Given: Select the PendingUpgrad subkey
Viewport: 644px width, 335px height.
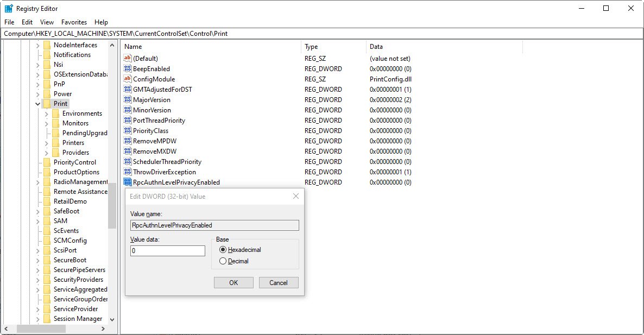Looking at the screenshot, I should pos(85,133).
